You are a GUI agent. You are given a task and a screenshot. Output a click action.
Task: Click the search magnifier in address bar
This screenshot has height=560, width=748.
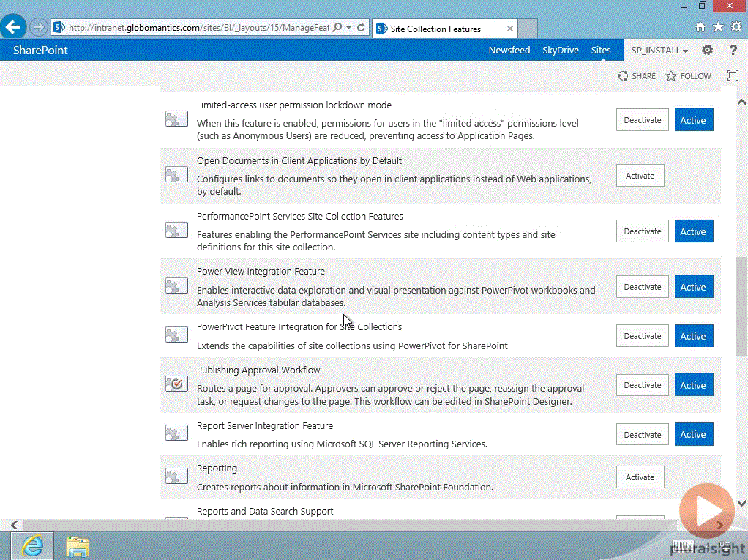click(337, 28)
